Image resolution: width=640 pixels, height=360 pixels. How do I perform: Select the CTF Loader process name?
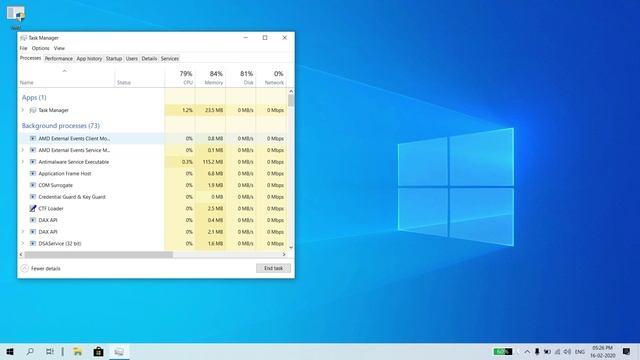click(51, 209)
